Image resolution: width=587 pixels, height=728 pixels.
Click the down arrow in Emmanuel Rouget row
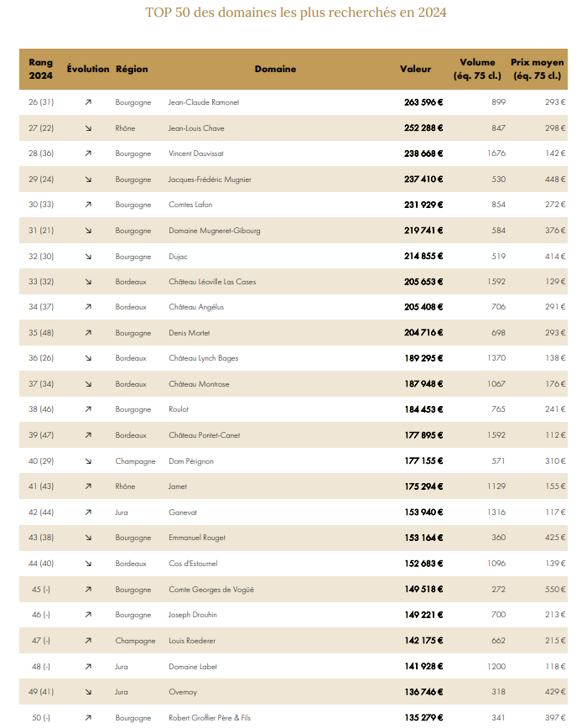pyautogui.click(x=88, y=538)
